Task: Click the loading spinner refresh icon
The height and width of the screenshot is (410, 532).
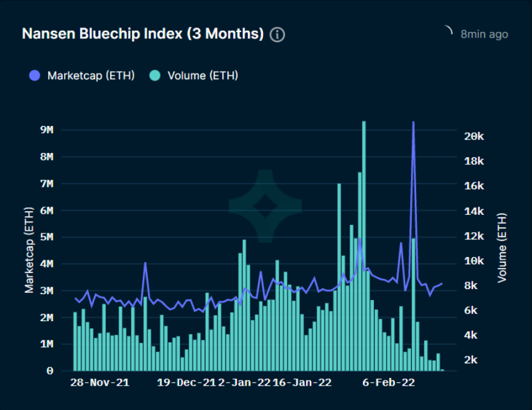Action: (448, 30)
